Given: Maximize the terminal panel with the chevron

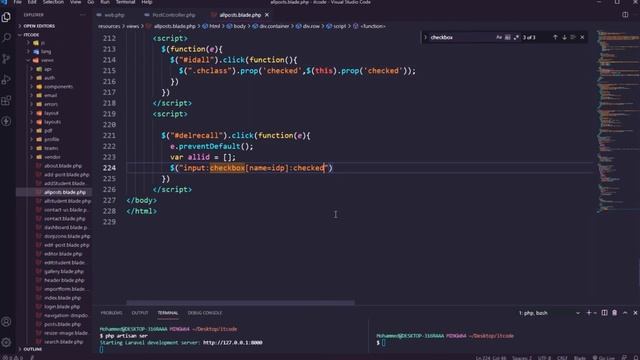Looking at the screenshot, I should (625, 313).
